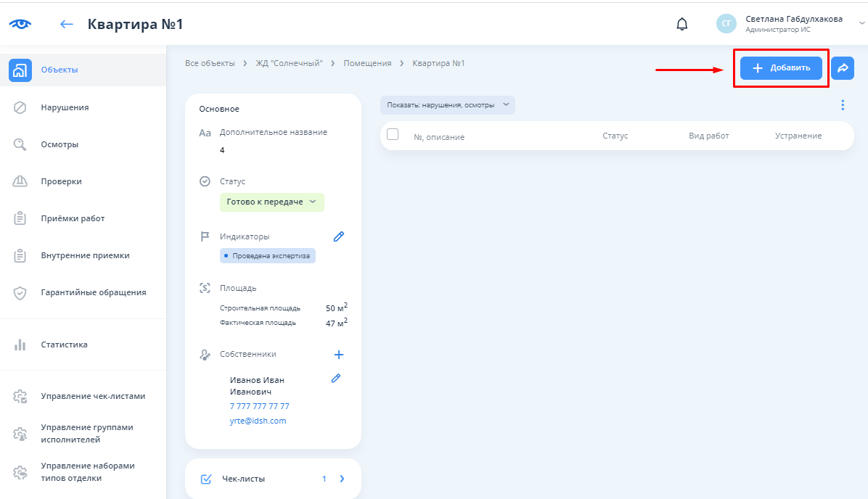
Task: Click the back arrow next to Квартира №1
Action: pyautogui.click(x=67, y=24)
